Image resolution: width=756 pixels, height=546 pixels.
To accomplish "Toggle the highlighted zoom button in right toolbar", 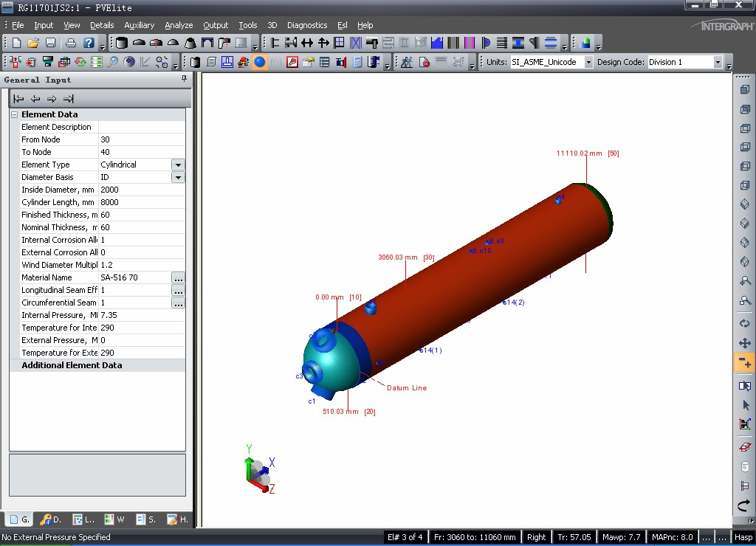I will pos(744,362).
